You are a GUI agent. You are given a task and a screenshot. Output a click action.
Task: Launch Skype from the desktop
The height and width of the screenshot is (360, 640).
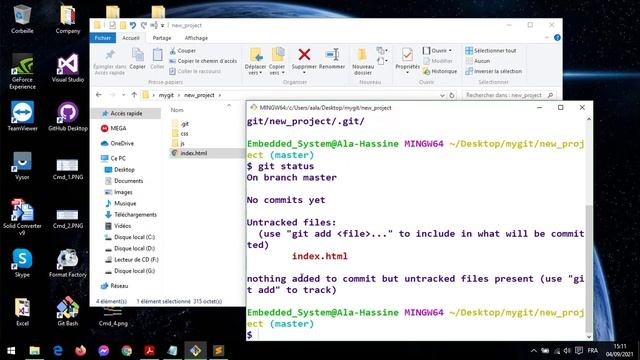22,263
